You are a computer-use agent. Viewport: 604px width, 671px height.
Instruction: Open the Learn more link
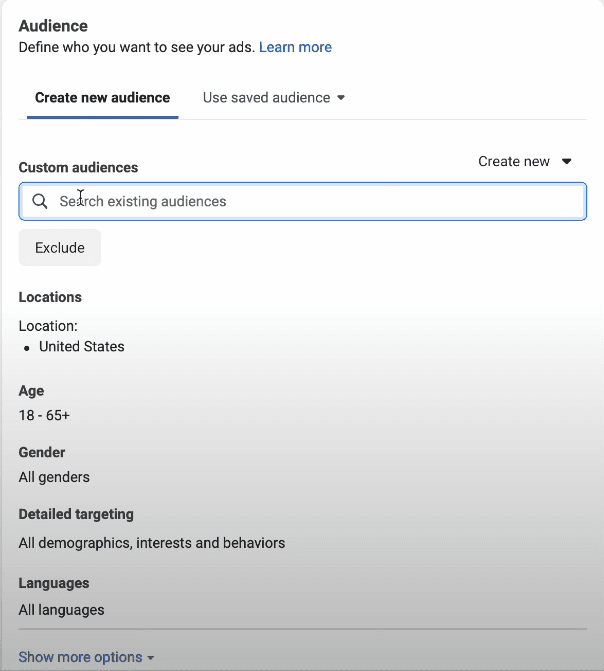pyautogui.click(x=295, y=47)
